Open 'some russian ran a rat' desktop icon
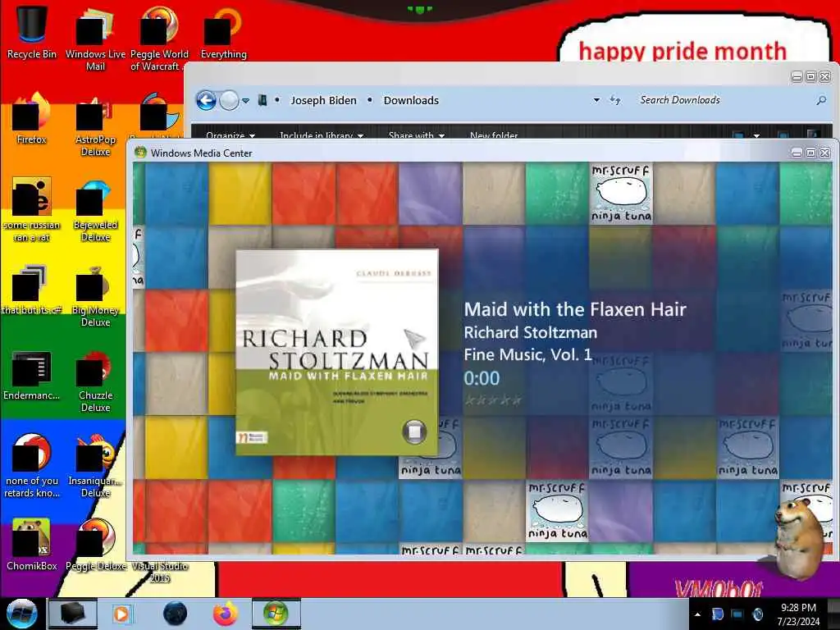Image resolution: width=840 pixels, height=630 pixels. 31,210
